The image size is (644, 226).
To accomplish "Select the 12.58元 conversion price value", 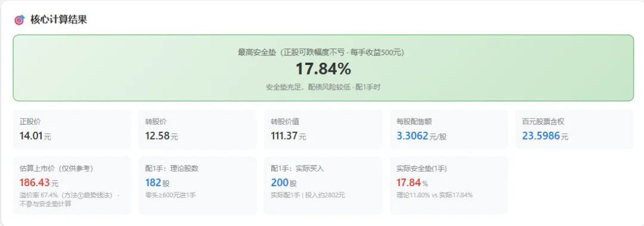I will tap(162, 135).
